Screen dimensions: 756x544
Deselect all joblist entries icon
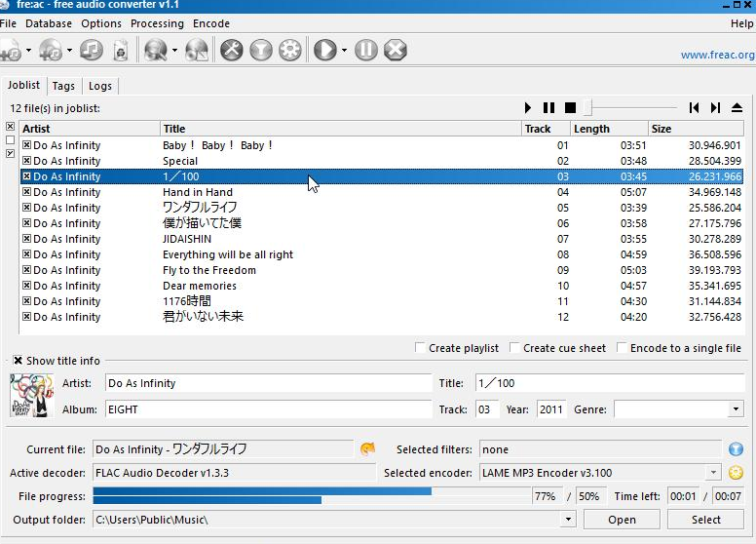click(x=10, y=139)
